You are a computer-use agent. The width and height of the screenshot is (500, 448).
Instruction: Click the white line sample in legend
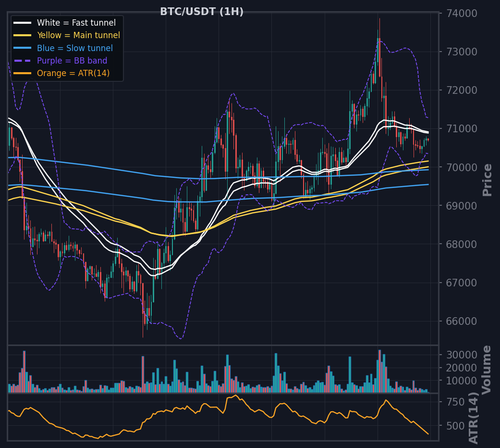point(22,23)
